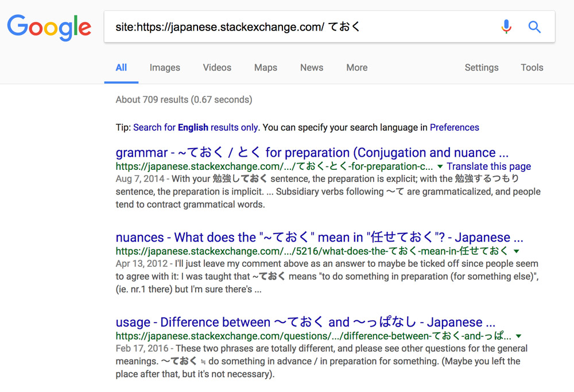Click 'Search for English results only' link
Screen dimensions: 574x392
point(196,127)
